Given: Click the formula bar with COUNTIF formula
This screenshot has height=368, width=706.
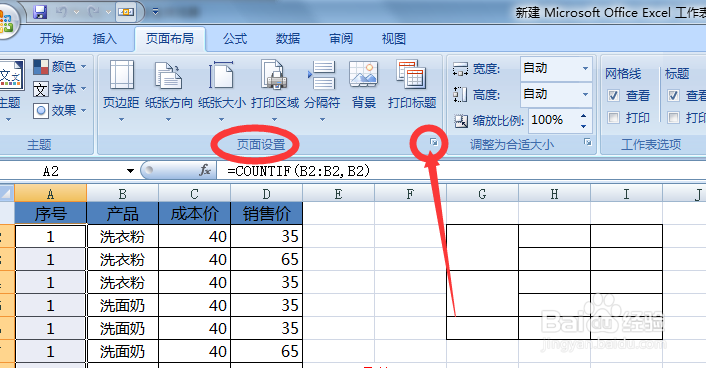Looking at the screenshot, I should click(462, 171).
